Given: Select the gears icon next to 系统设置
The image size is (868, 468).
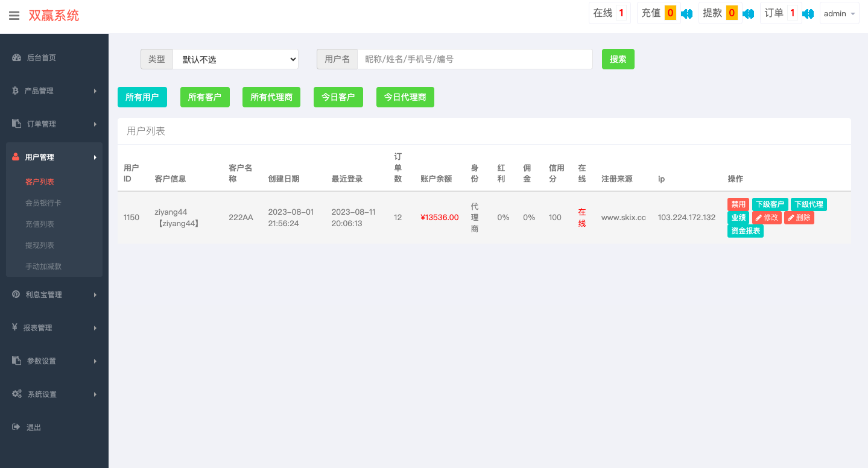Looking at the screenshot, I should [16, 394].
